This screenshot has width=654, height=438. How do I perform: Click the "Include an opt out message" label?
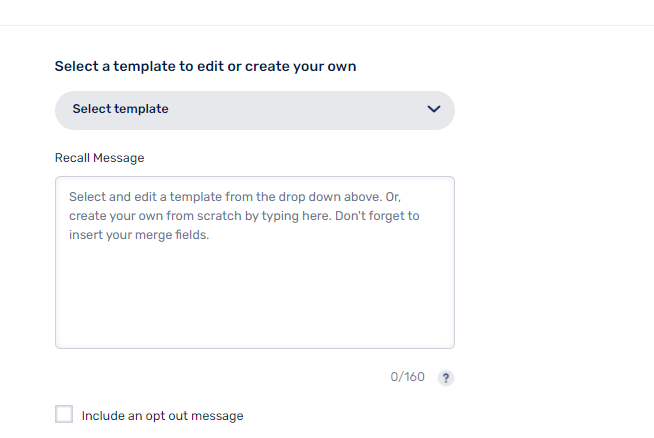[162, 416]
